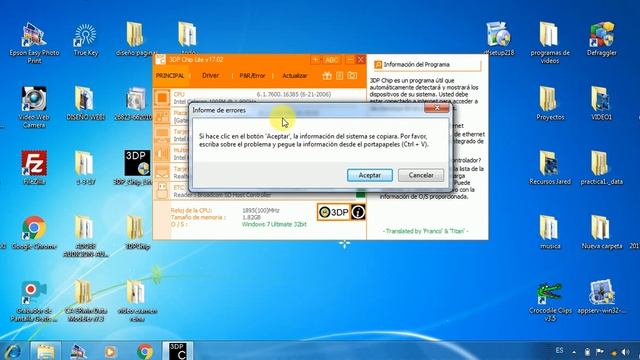Select the programas de videos folder
640x360 pixels.
[x=550, y=43]
